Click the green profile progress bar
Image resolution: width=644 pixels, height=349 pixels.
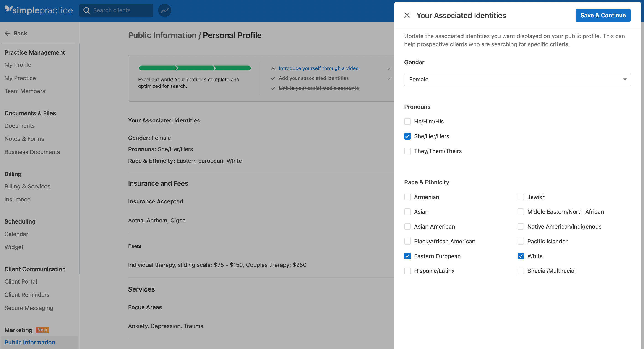tap(195, 68)
